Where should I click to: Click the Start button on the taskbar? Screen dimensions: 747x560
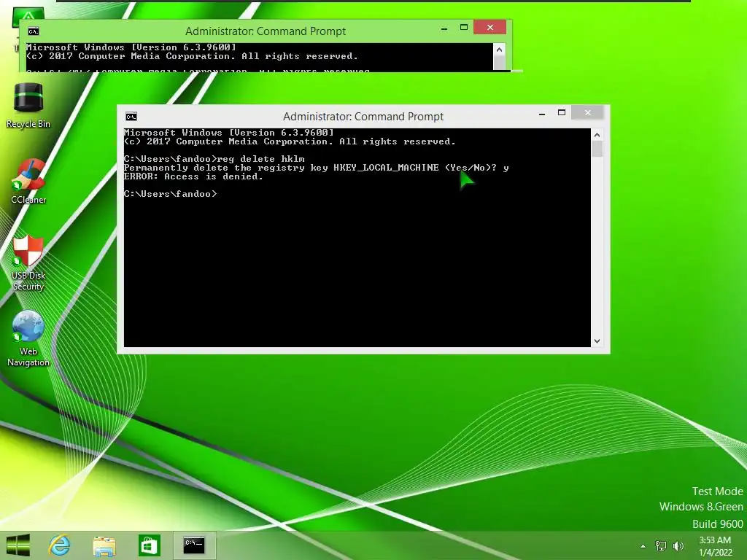click(x=18, y=545)
